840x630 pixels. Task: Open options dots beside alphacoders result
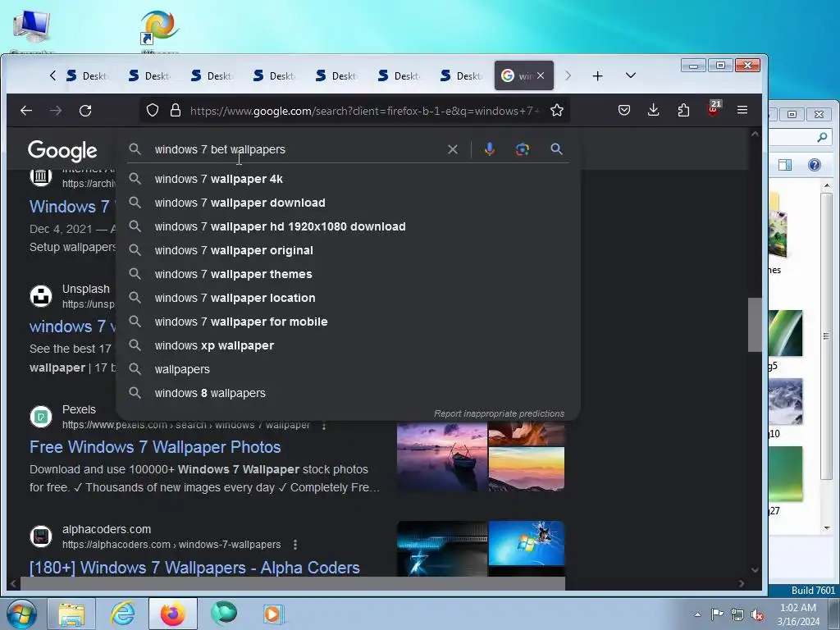[295, 545]
